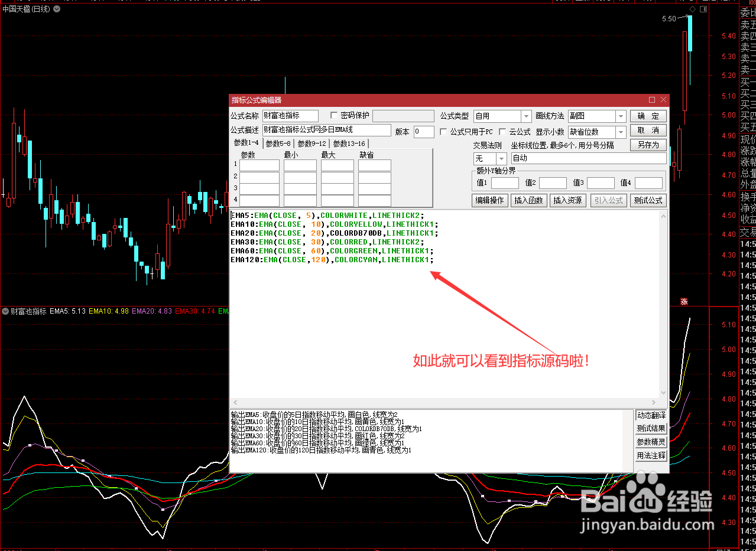Screen dimensions: 756x551
Task: Close the 指标公式编辑器 dialog
Action: click(x=663, y=100)
